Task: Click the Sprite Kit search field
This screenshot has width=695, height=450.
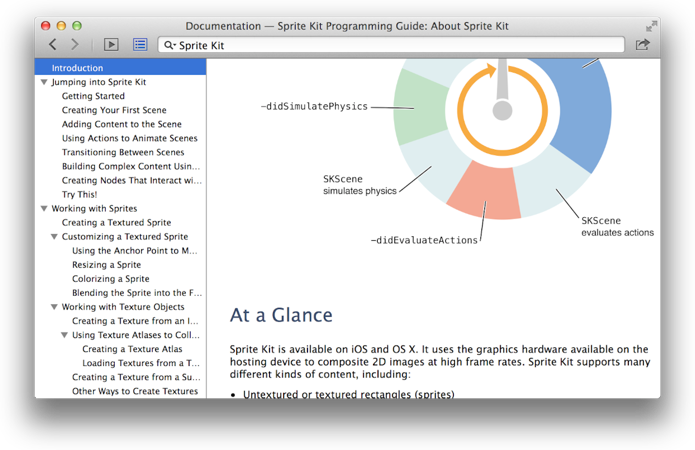Action: [391, 45]
